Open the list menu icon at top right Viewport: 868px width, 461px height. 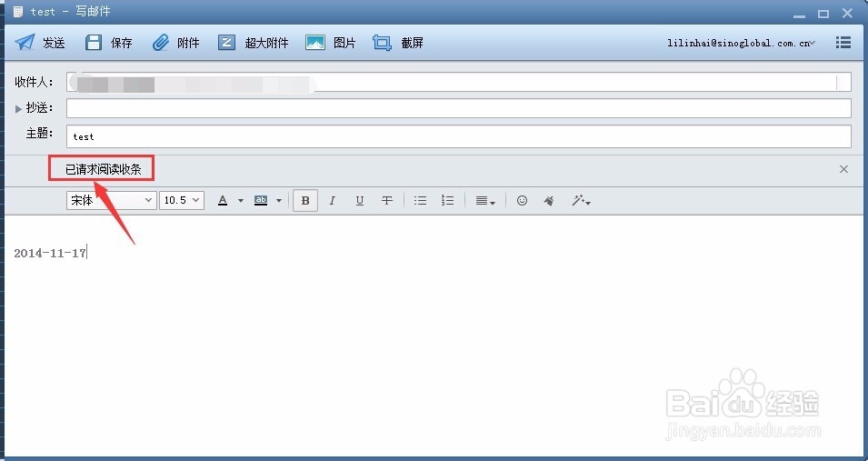[x=843, y=42]
